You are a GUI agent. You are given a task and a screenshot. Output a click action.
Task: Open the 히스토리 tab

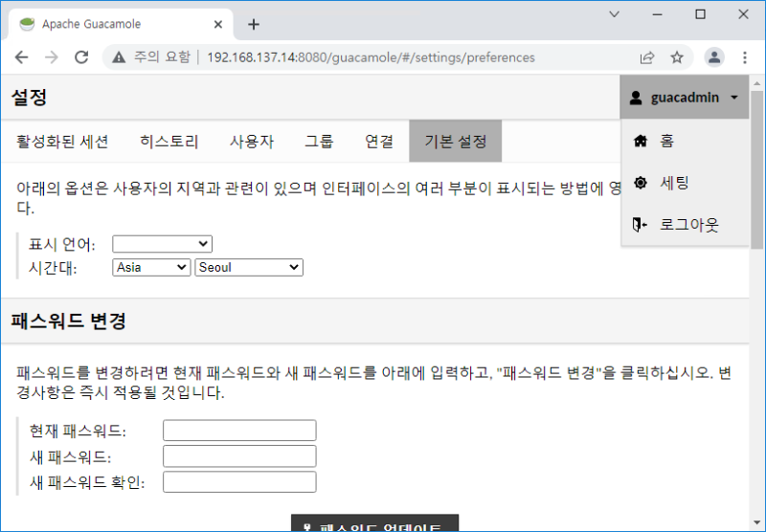[x=169, y=142]
